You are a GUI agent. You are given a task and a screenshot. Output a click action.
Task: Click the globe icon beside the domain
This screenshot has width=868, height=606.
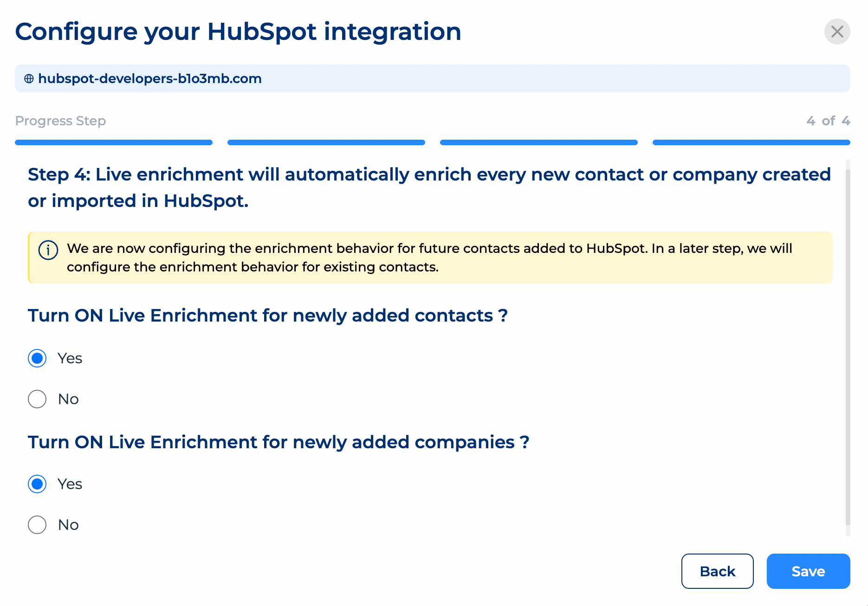(x=29, y=79)
